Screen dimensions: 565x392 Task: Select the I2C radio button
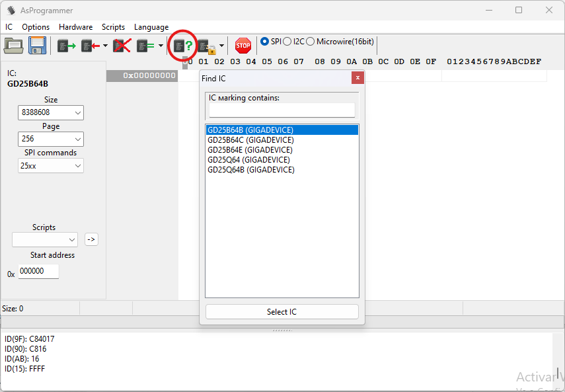(x=287, y=42)
